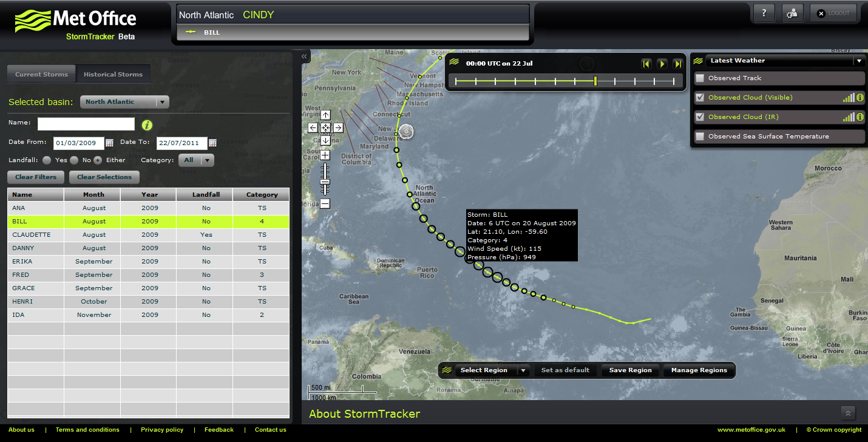Uncheck the Observed Cloud (IR) layer
The height and width of the screenshot is (442, 868).
(x=700, y=117)
